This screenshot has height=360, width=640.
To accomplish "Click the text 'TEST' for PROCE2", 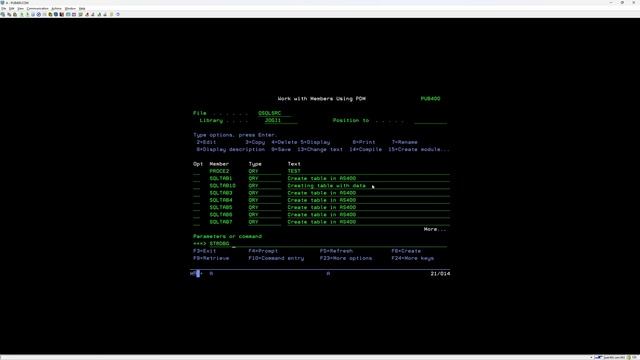I will point(294,171).
